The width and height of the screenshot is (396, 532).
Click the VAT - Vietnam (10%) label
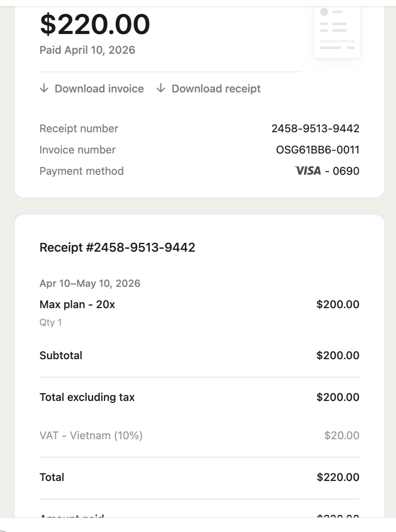point(91,436)
